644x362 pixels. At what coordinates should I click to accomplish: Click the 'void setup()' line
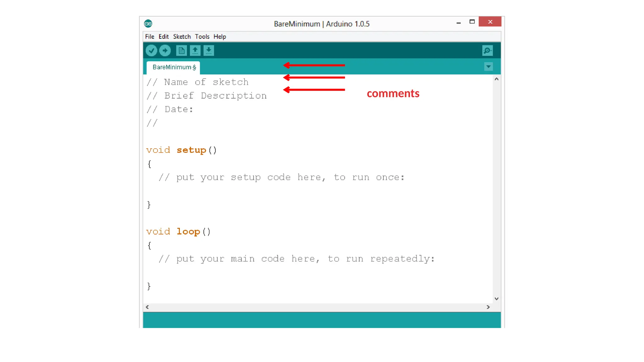pos(181,150)
